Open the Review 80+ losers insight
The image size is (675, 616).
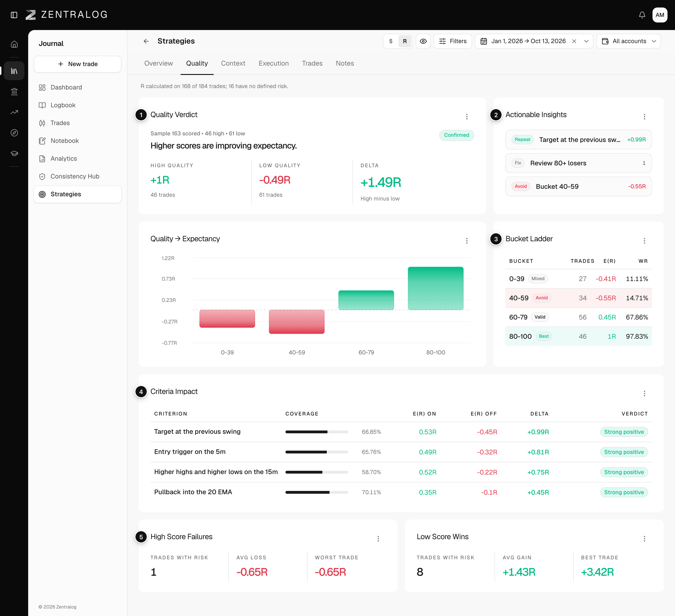pyautogui.click(x=578, y=163)
